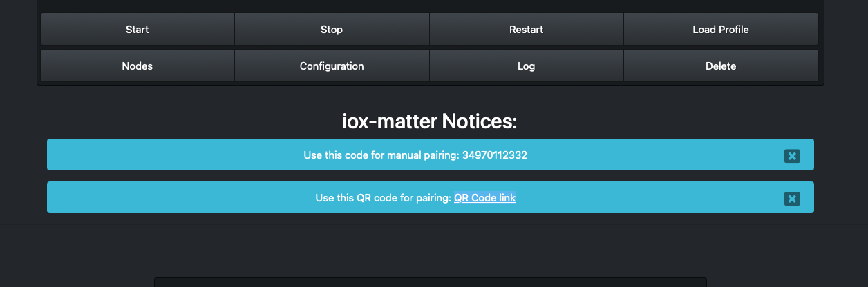Click the dark panel at the bottom
This screenshot has width=868, height=287.
tap(430, 282)
